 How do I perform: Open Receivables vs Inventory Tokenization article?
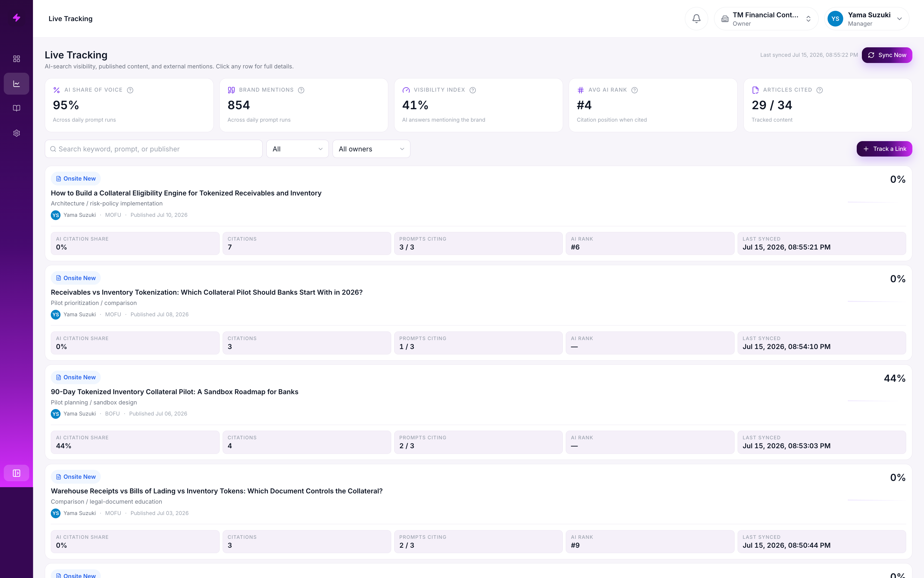(207, 293)
